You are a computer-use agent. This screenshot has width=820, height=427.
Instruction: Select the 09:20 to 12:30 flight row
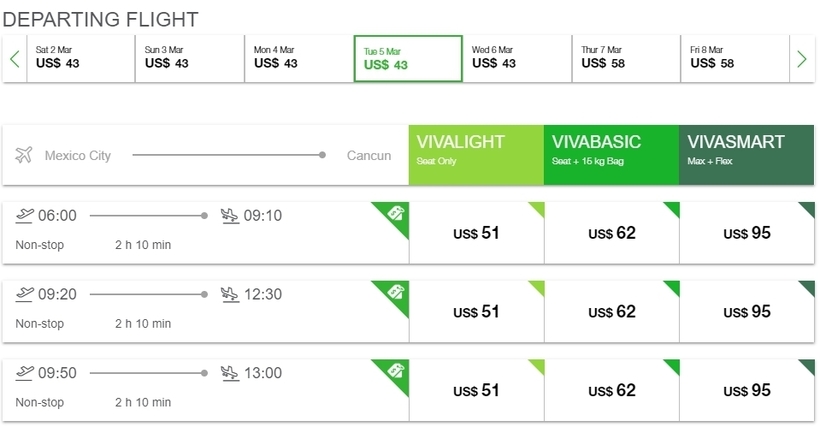[206, 311]
